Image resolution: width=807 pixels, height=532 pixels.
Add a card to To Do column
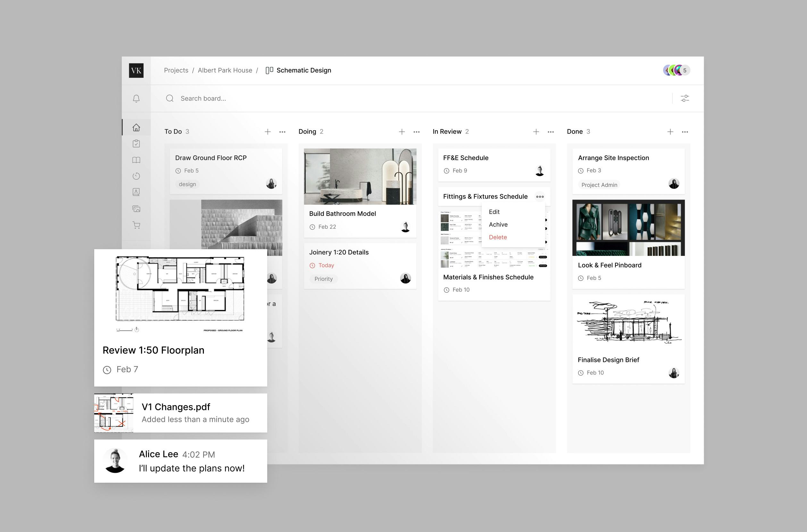point(268,132)
